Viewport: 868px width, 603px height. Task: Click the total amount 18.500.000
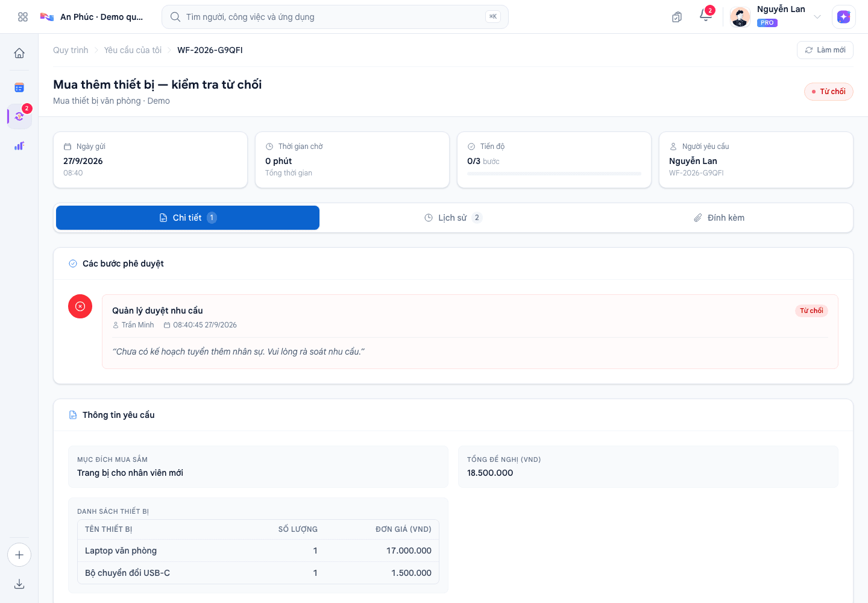point(490,473)
